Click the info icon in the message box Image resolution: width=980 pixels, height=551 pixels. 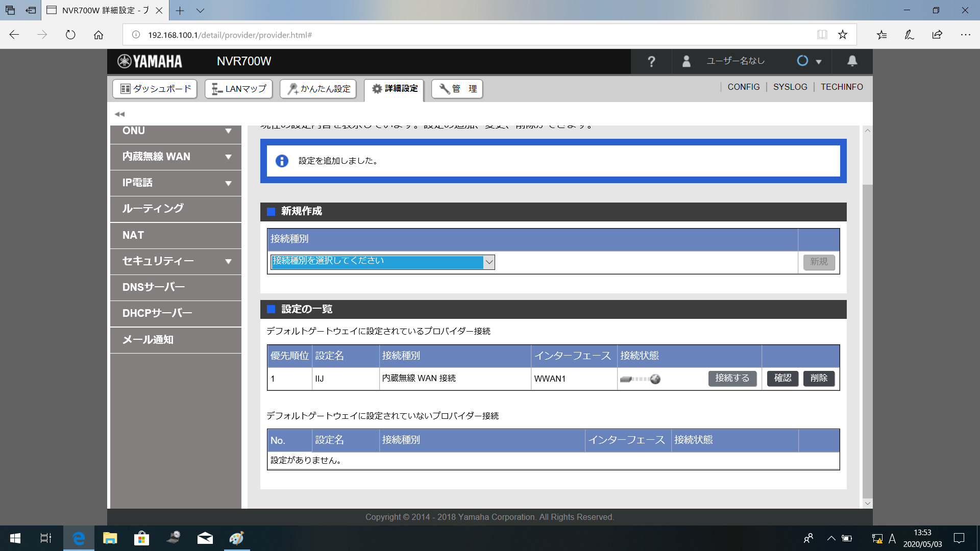coord(282,161)
